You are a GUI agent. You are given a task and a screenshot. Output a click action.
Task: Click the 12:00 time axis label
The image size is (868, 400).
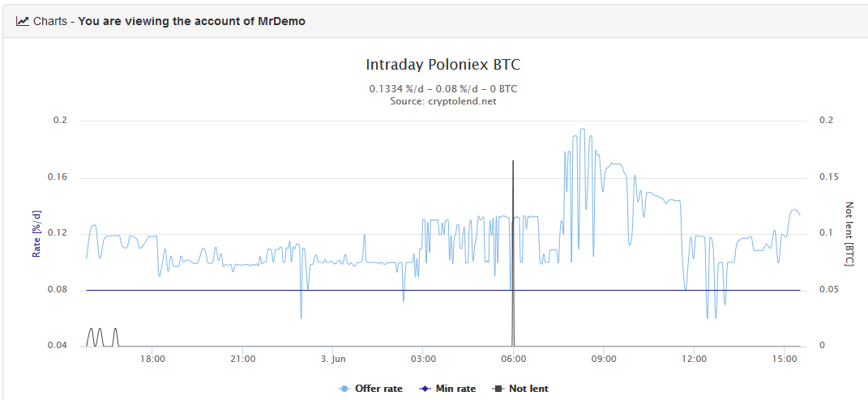click(x=694, y=358)
